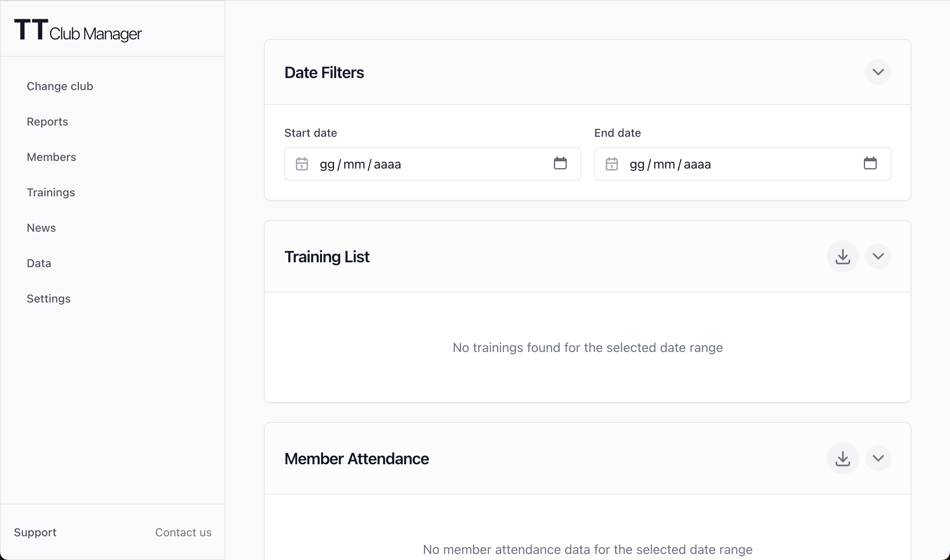The height and width of the screenshot is (560, 950).
Task: Open Settings from sidebar
Action: click(49, 299)
